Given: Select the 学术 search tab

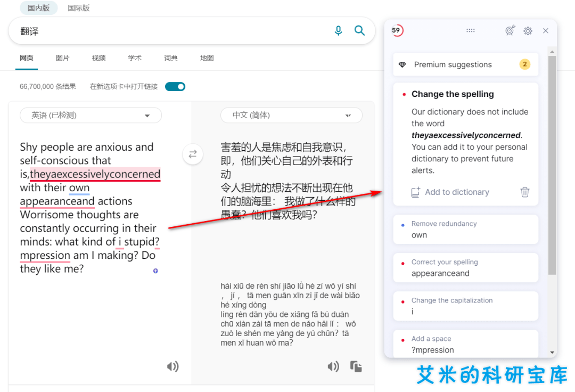Looking at the screenshot, I should 135,58.
